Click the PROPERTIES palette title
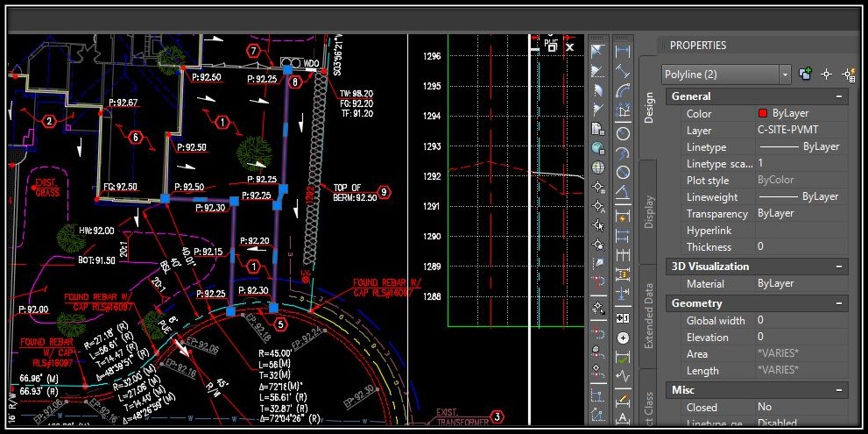The width and height of the screenshot is (868, 434). pyautogui.click(x=698, y=46)
